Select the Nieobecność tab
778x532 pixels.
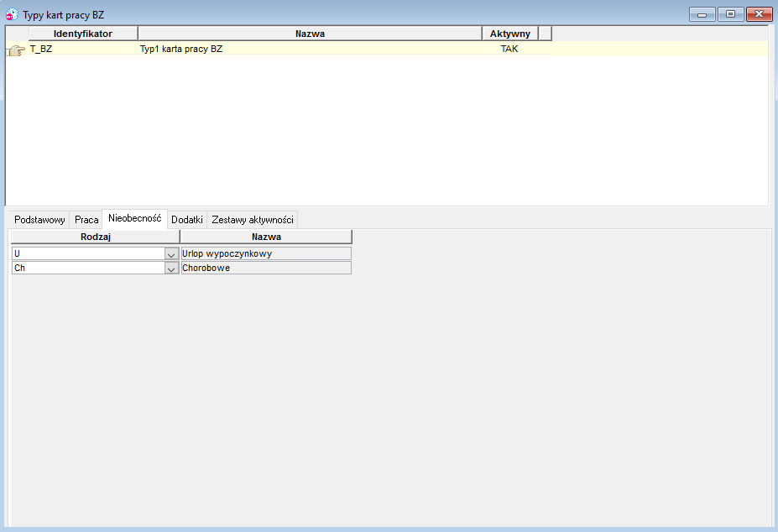click(x=134, y=218)
